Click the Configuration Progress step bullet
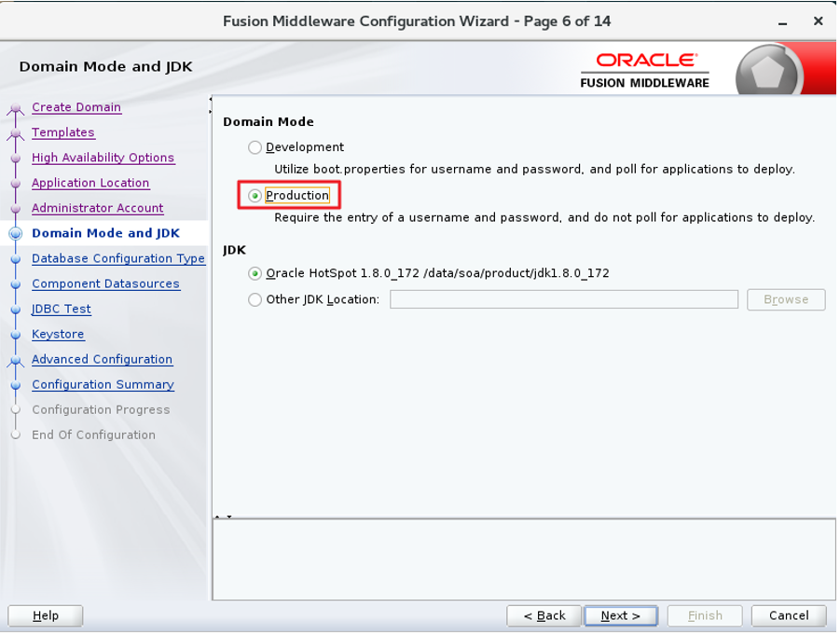The width and height of the screenshot is (840, 635). [x=16, y=410]
